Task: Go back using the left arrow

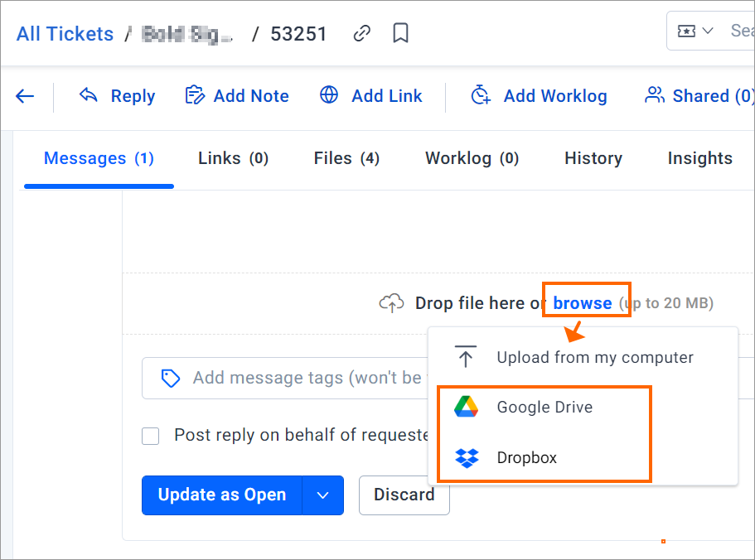Action: pyautogui.click(x=25, y=96)
